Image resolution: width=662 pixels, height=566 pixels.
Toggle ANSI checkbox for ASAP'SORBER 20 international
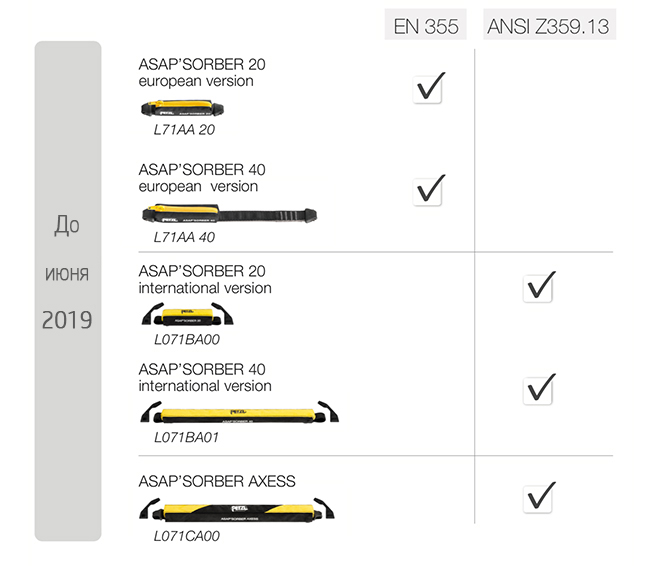point(539,287)
